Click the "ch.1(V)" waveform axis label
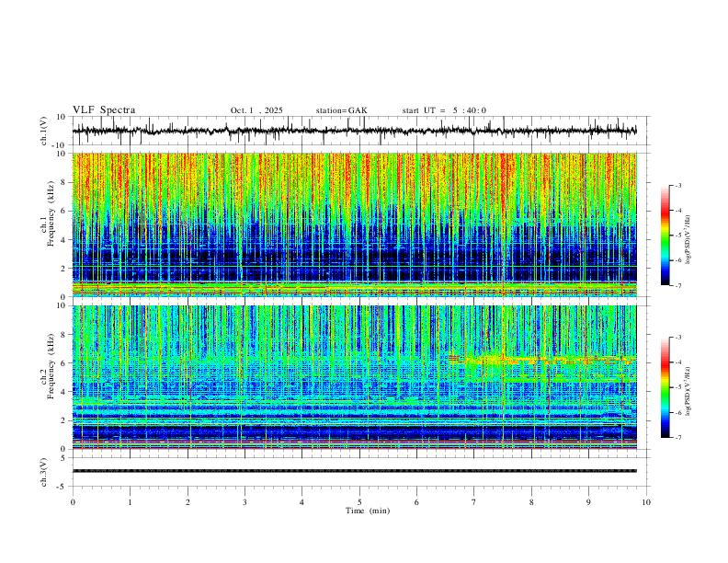Image resolution: width=728 pixels, height=563 pixels. [44, 131]
